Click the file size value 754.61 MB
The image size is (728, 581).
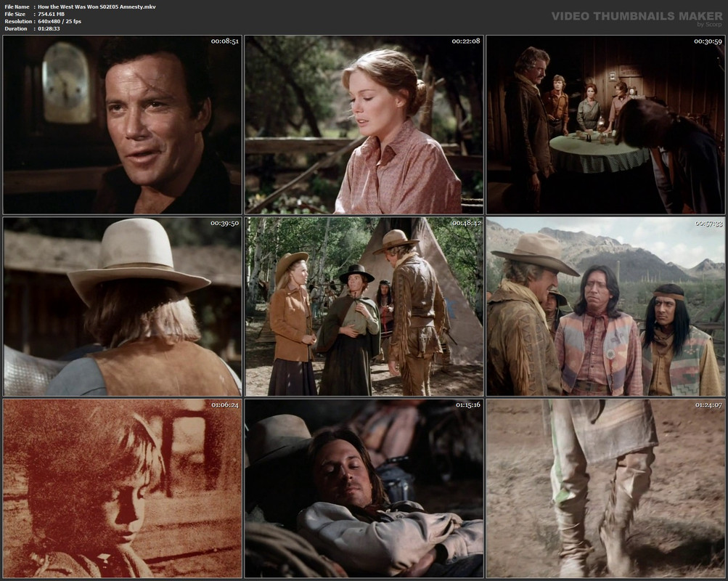(51, 15)
